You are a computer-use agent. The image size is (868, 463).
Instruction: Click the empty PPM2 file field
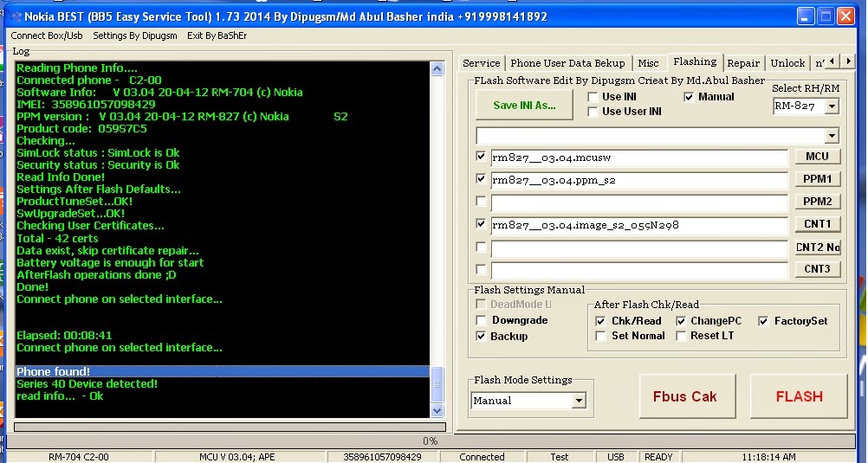tap(639, 203)
